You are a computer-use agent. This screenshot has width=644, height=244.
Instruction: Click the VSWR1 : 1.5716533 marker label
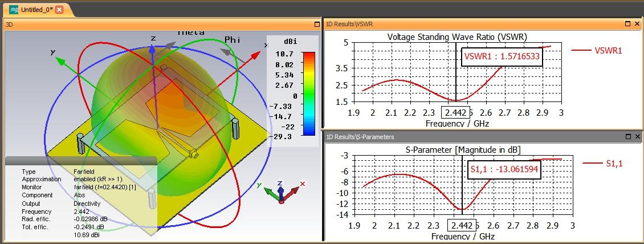click(x=502, y=57)
